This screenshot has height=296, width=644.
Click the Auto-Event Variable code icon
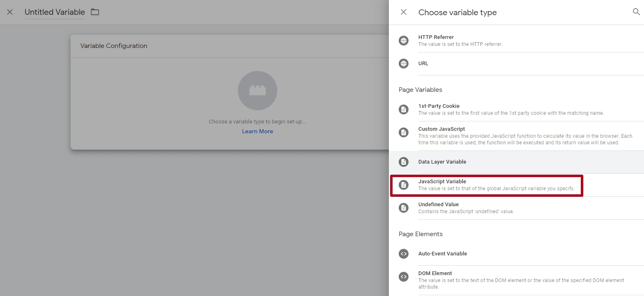tap(404, 254)
